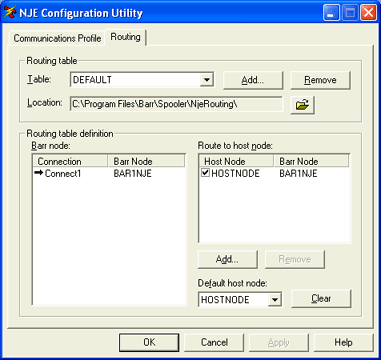
Task: Minimize the NJE Configuration Utility window
Action: [x=331, y=13]
